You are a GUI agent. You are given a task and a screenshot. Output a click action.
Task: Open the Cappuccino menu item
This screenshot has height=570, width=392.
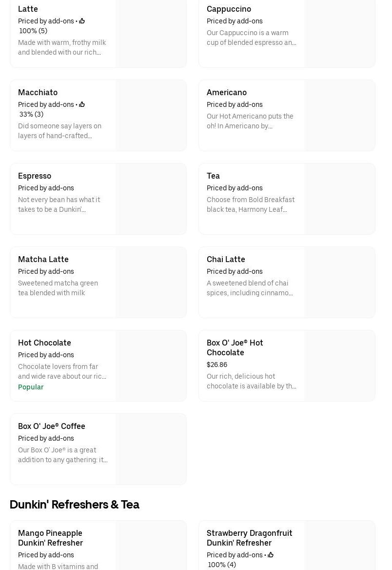[x=229, y=9]
